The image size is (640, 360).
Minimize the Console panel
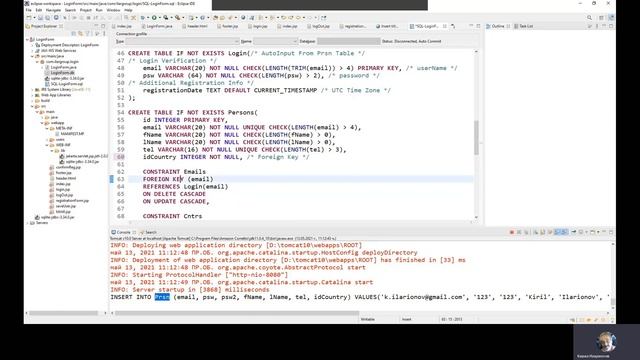[x=604, y=232]
